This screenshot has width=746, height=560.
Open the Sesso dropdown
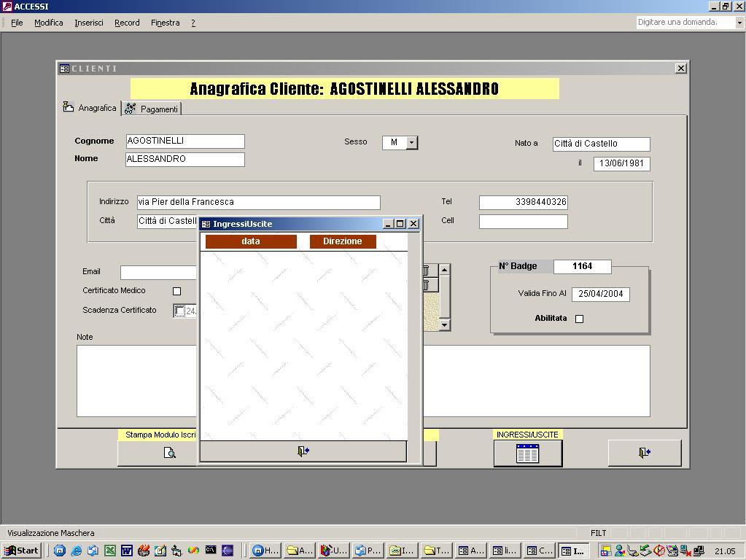(x=412, y=142)
